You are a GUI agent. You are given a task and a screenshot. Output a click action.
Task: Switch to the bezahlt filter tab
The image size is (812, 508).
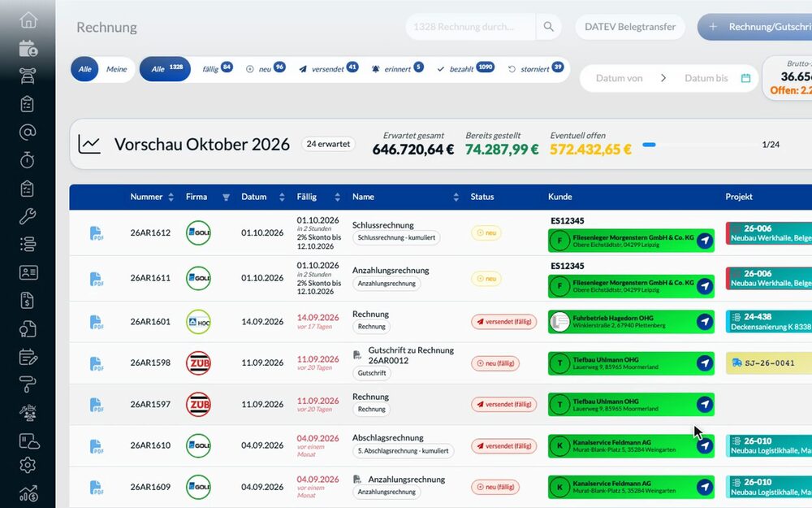[x=465, y=68]
